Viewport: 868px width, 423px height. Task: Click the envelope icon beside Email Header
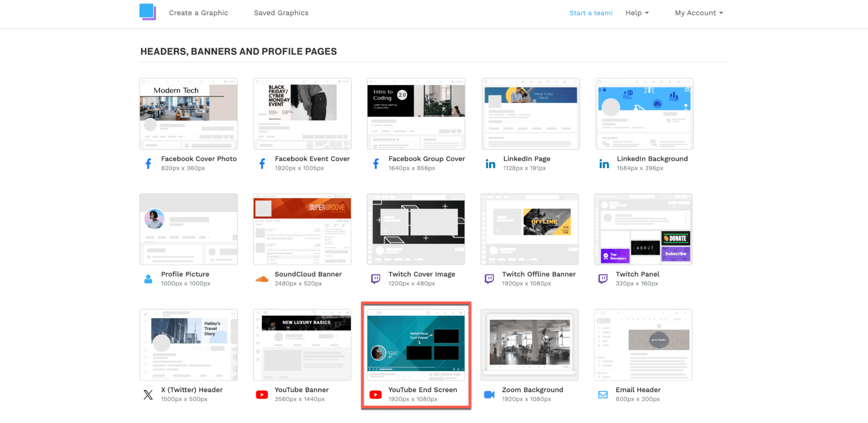(x=603, y=395)
